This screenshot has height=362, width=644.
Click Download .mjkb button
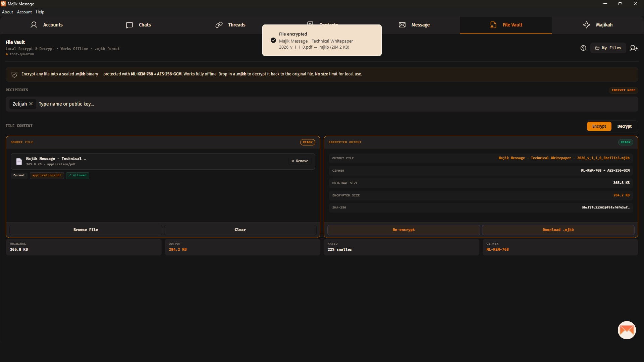(558, 230)
